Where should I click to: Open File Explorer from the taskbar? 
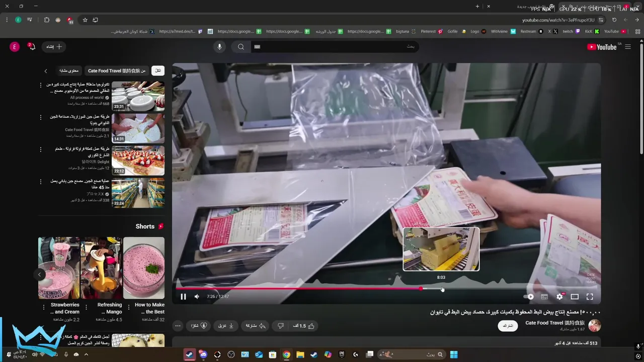(300, 354)
